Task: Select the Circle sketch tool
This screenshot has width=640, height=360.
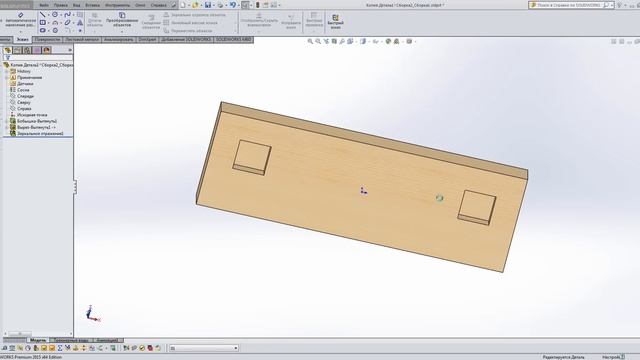Action: click(x=55, y=15)
